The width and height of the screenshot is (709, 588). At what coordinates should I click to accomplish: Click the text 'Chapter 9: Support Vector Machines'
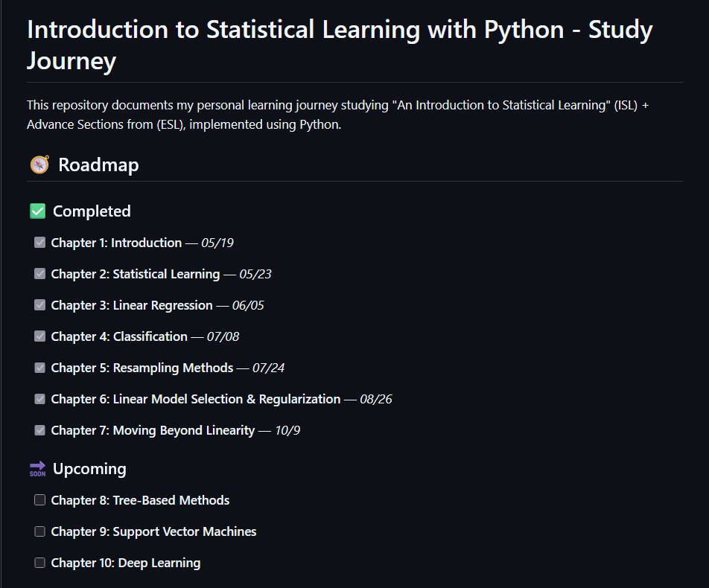tap(153, 531)
